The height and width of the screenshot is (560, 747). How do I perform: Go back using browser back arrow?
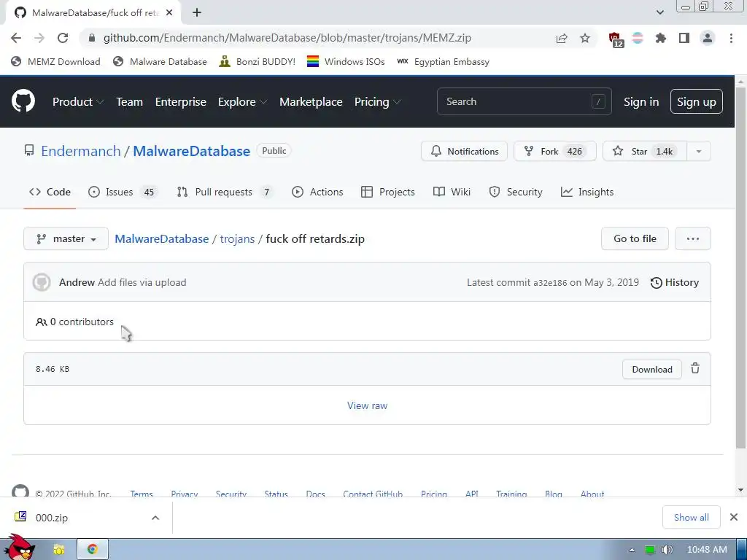[16, 38]
